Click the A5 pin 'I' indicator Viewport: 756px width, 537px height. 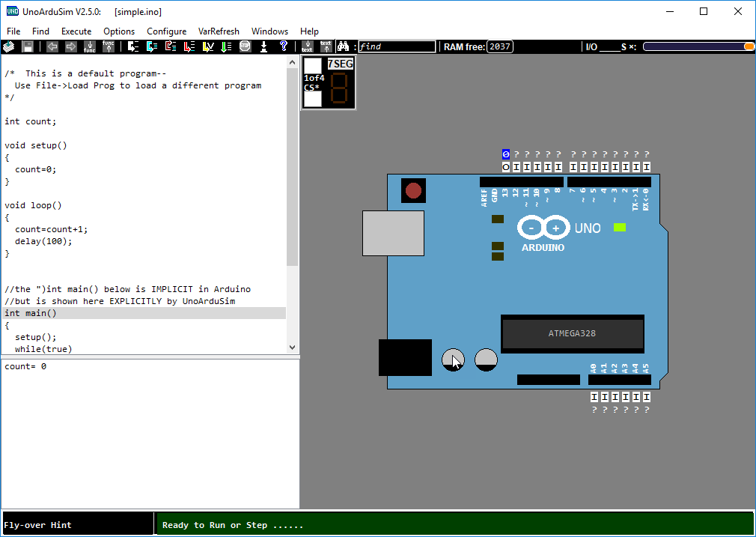[647, 397]
